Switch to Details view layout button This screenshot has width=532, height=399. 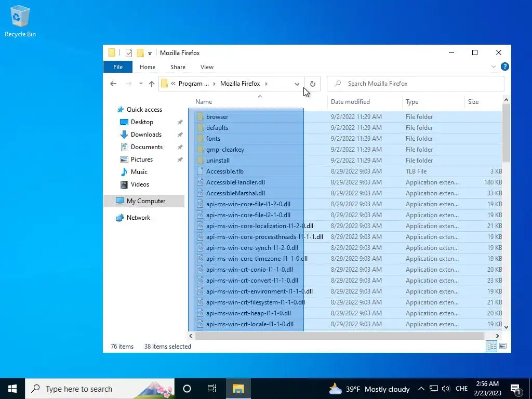[491, 347]
